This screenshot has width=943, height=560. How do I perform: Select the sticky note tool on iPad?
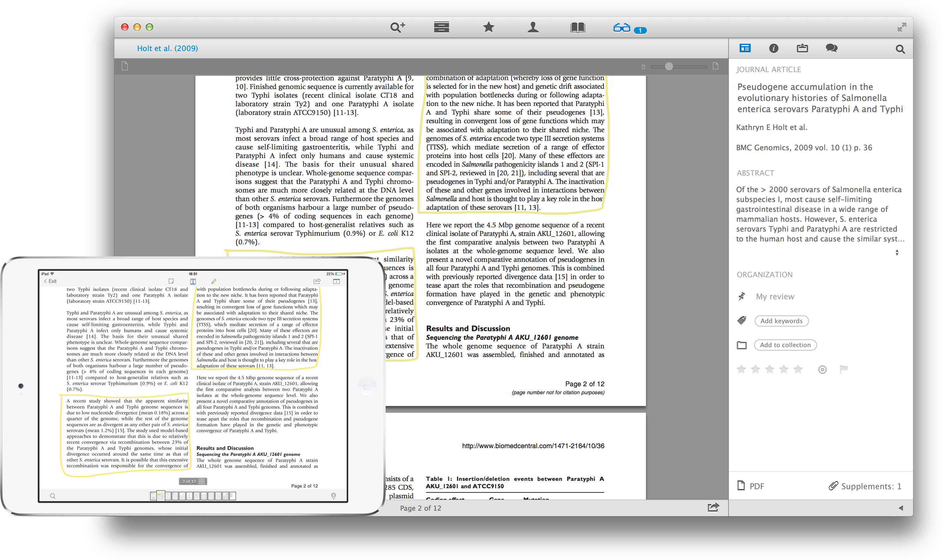click(171, 281)
